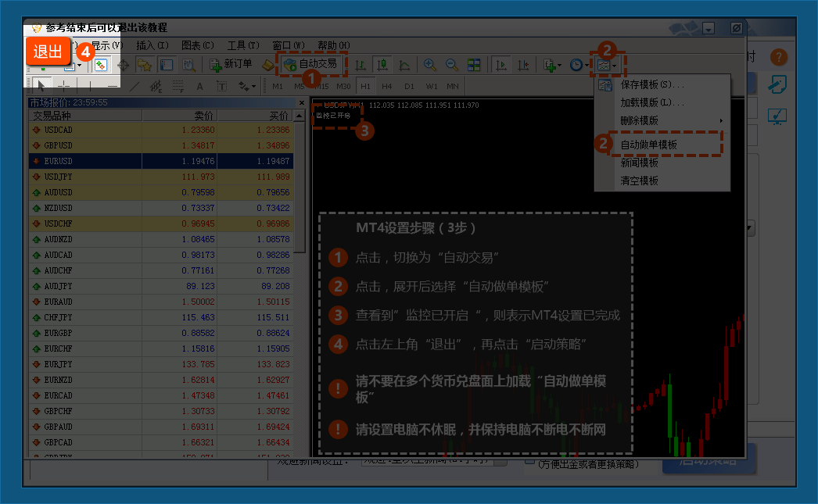Close the 市场报价 market watch panel
818x504 pixels.
pyautogui.click(x=302, y=102)
